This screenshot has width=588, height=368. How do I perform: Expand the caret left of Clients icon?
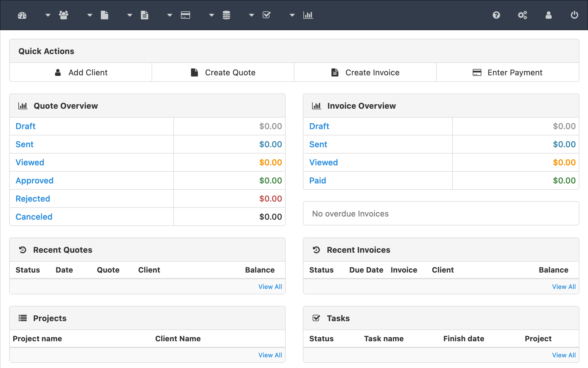coord(48,15)
